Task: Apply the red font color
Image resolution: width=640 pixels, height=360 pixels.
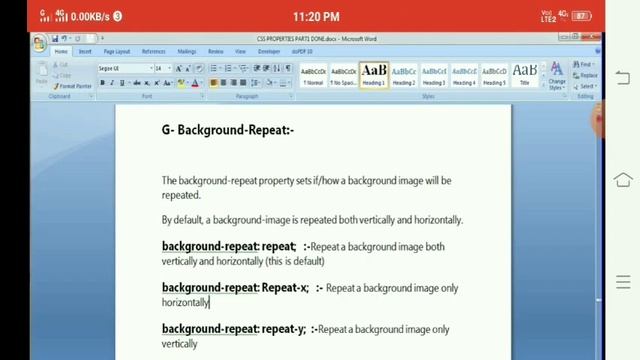Action: pyautogui.click(x=195, y=83)
